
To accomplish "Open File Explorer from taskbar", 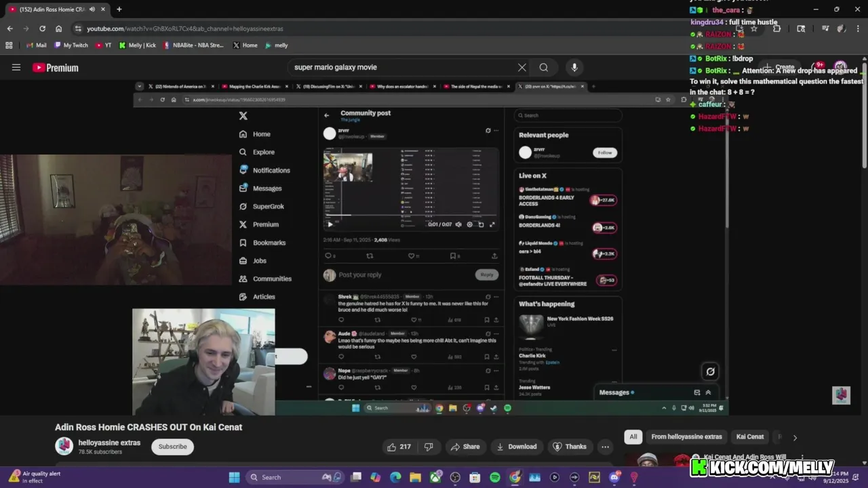I will tap(415, 477).
